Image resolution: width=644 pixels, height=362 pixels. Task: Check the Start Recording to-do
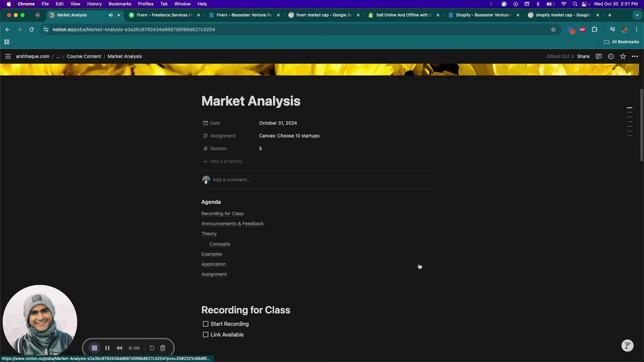[x=205, y=324]
